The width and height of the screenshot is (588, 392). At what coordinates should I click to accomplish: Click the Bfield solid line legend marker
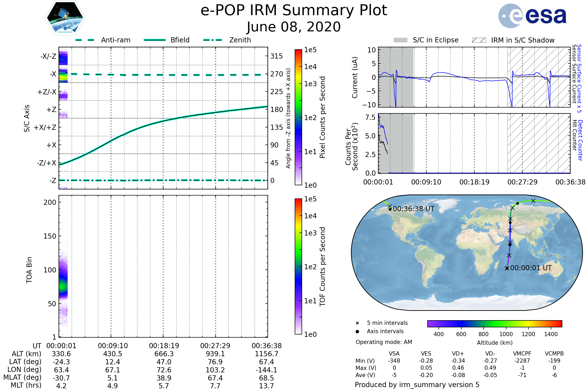155,40
